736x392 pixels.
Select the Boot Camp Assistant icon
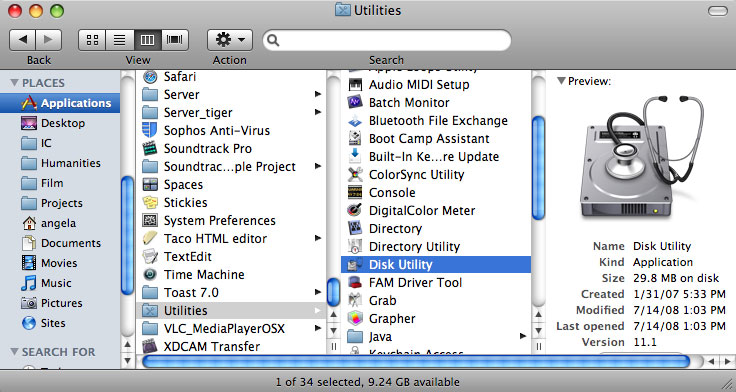355,138
